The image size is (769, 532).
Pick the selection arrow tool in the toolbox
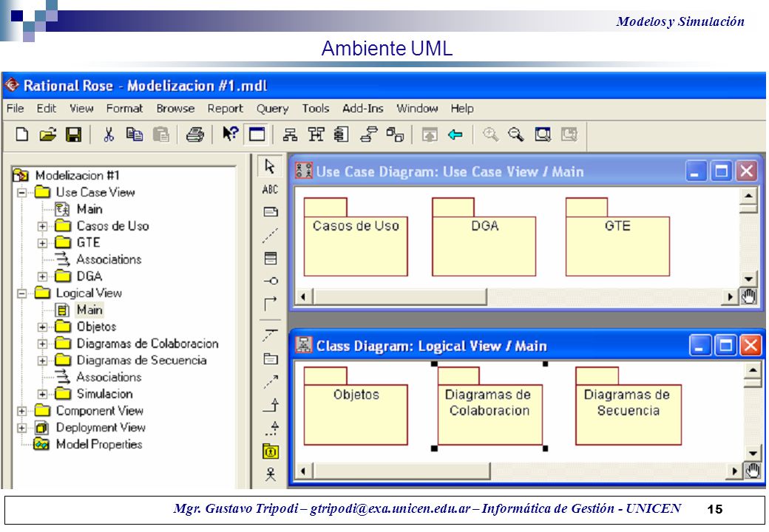click(x=270, y=166)
